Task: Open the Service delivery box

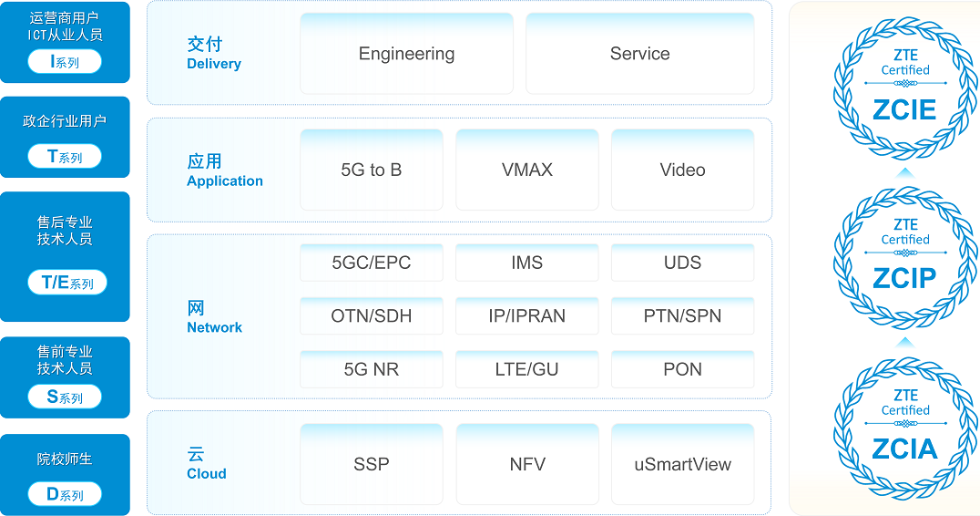Action: click(639, 54)
